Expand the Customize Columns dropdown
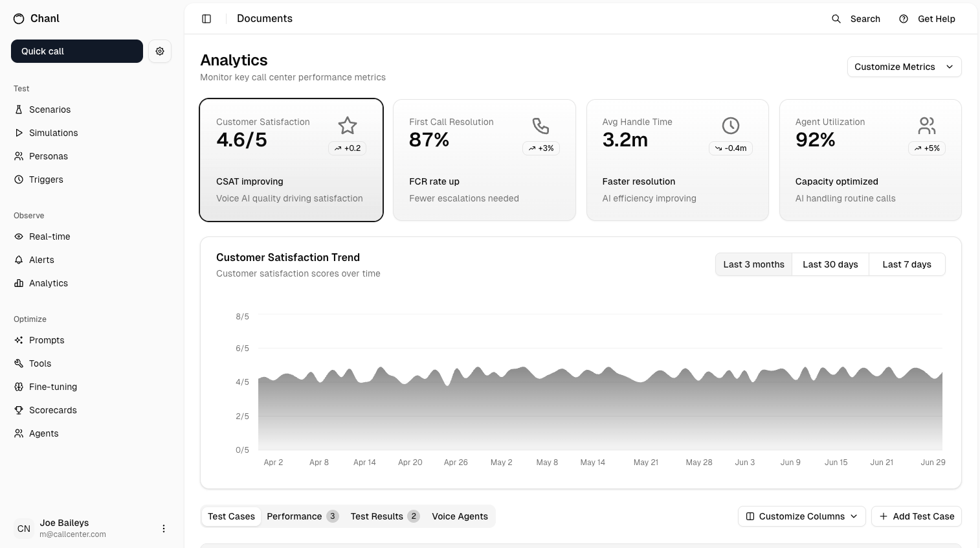 tap(801, 516)
